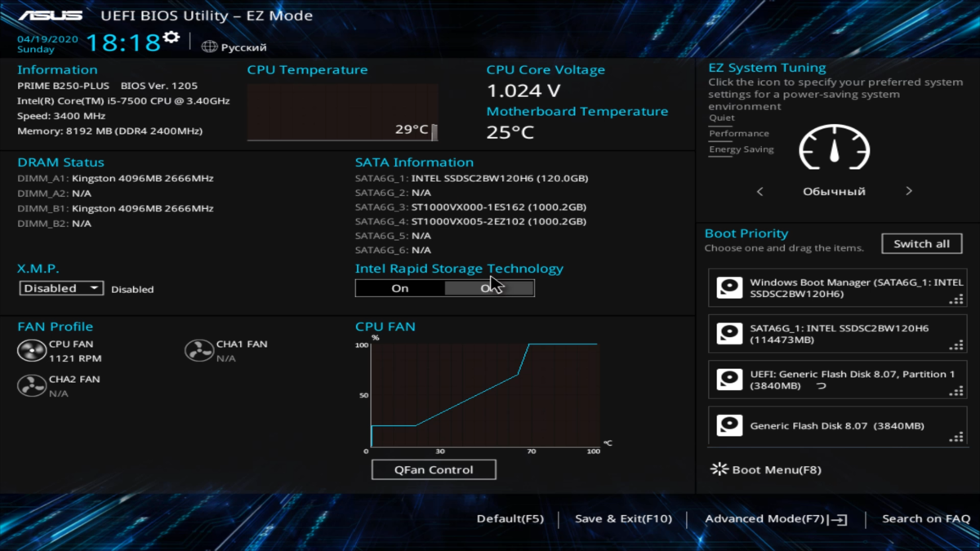Select previous tuning mode with left arrow

[760, 192]
